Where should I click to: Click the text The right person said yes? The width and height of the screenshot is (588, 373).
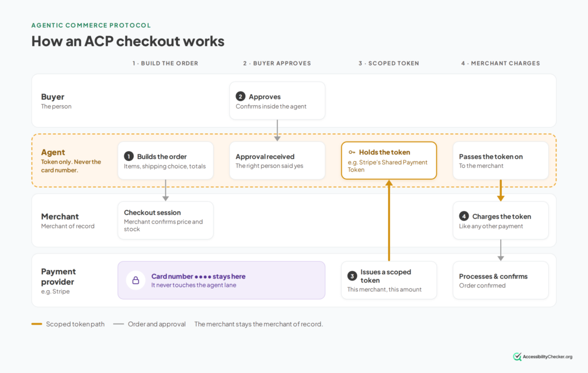[x=270, y=166]
